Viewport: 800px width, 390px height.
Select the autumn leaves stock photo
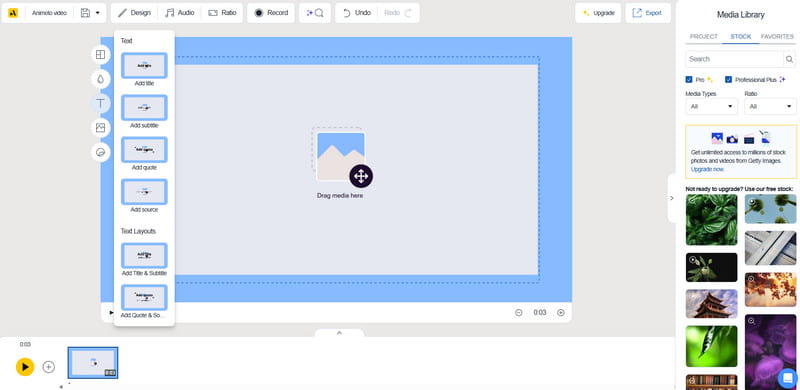pos(770,289)
